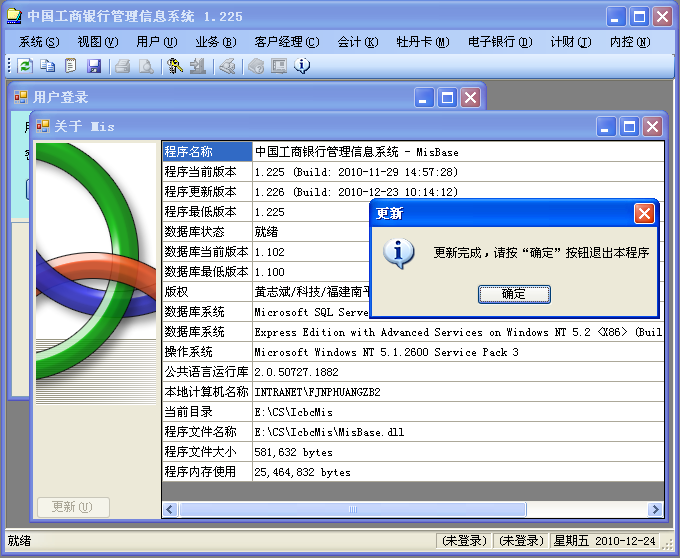680x558 pixels.
Task: Select the 本地计算机名称 row label
Action: point(207,392)
